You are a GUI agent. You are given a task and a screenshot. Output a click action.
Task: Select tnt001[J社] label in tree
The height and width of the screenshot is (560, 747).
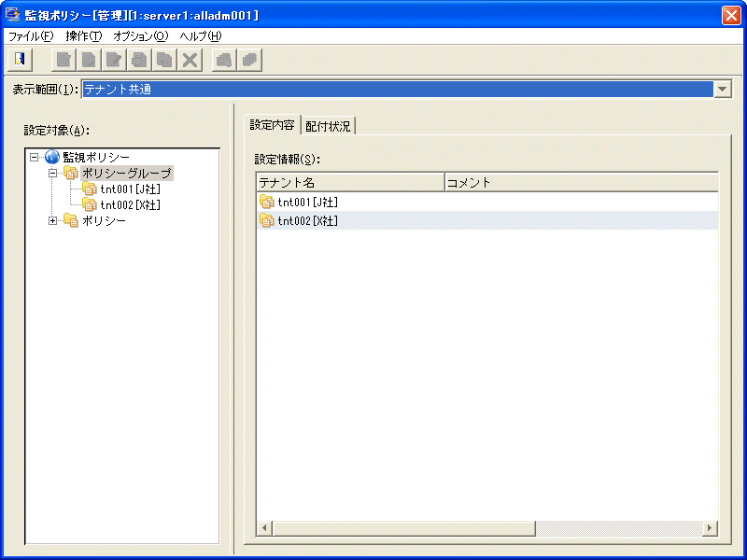(131, 189)
